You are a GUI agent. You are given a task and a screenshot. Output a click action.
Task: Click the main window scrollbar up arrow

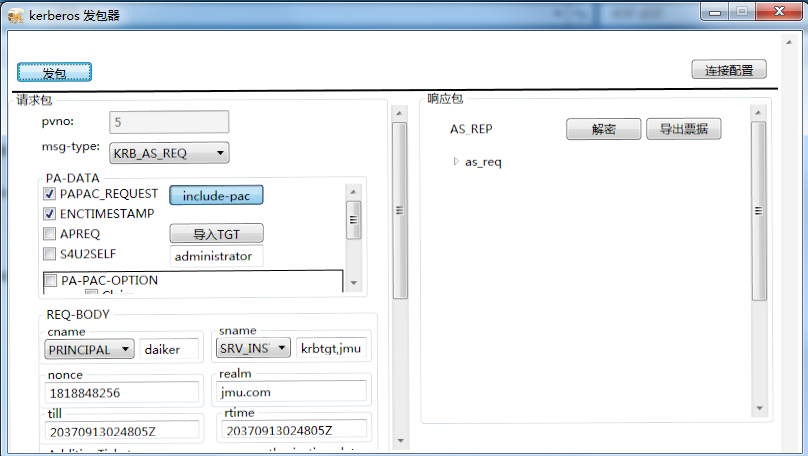pyautogui.click(x=789, y=42)
